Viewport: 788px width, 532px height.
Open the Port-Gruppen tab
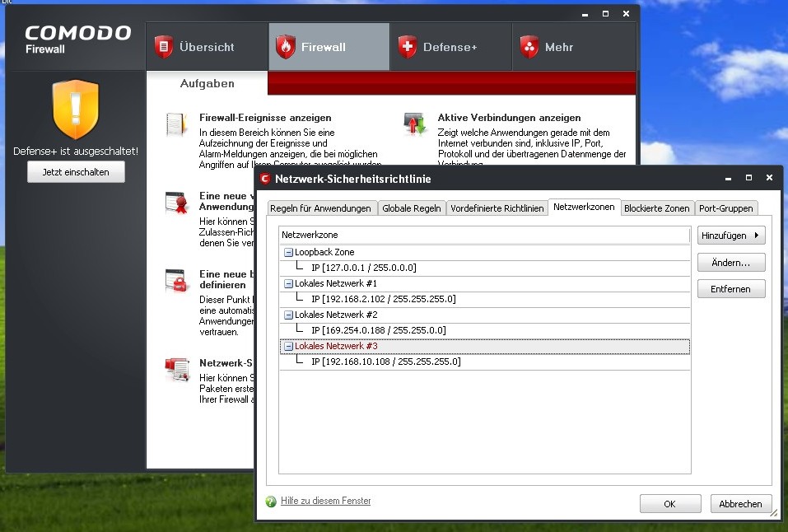pos(725,208)
